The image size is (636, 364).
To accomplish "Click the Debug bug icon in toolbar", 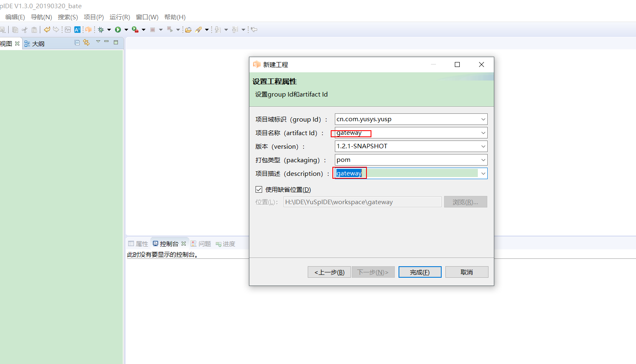I will [x=101, y=30].
